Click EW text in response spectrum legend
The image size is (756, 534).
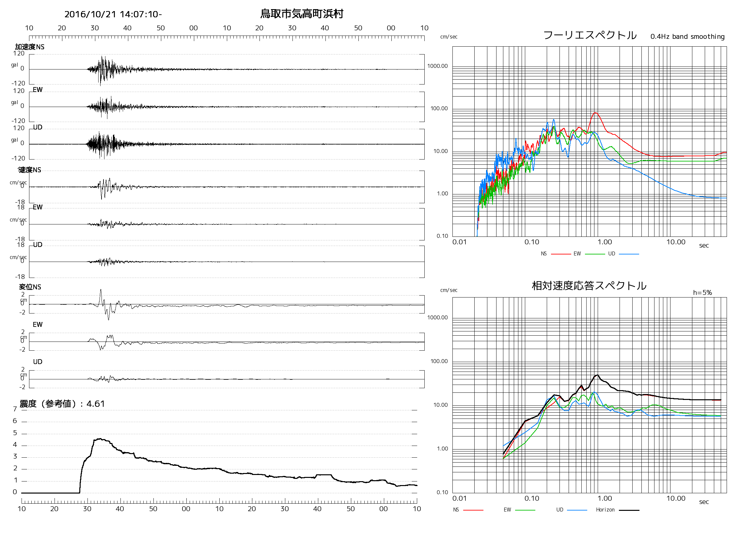coord(507,510)
